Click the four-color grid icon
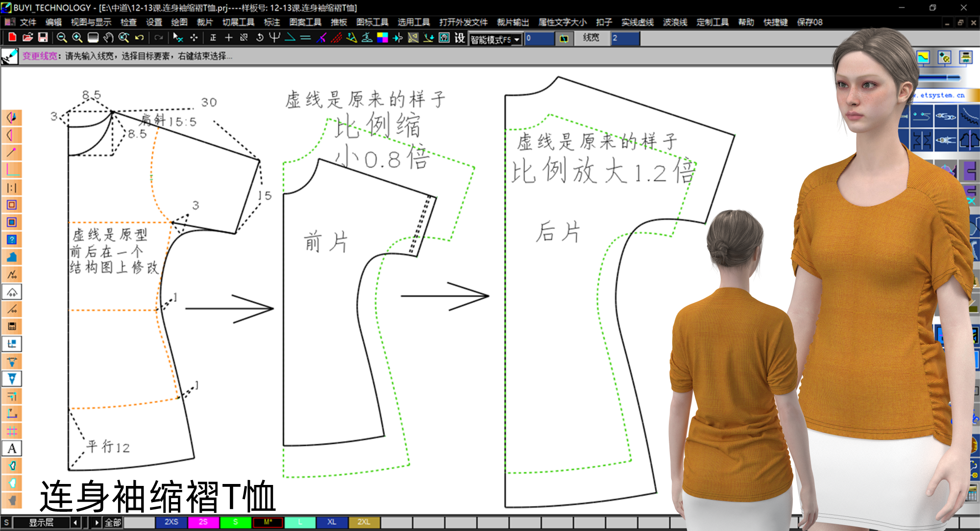The width and height of the screenshot is (980, 531). coord(382,38)
